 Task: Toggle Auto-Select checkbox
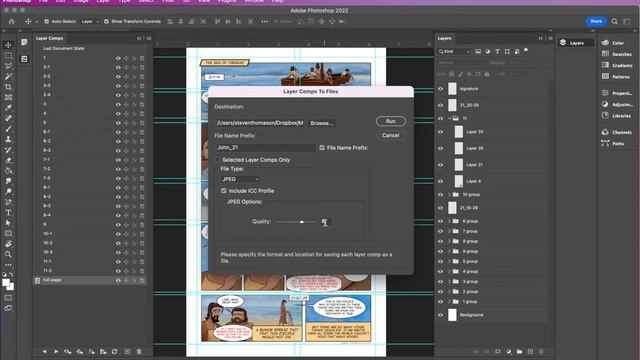(x=47, y=21)
